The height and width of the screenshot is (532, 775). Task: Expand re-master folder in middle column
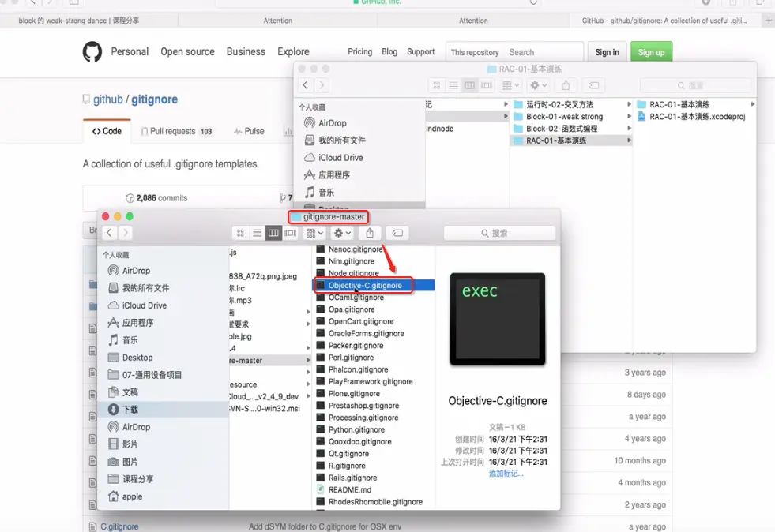pyautogui.click(x=308, y=361)
